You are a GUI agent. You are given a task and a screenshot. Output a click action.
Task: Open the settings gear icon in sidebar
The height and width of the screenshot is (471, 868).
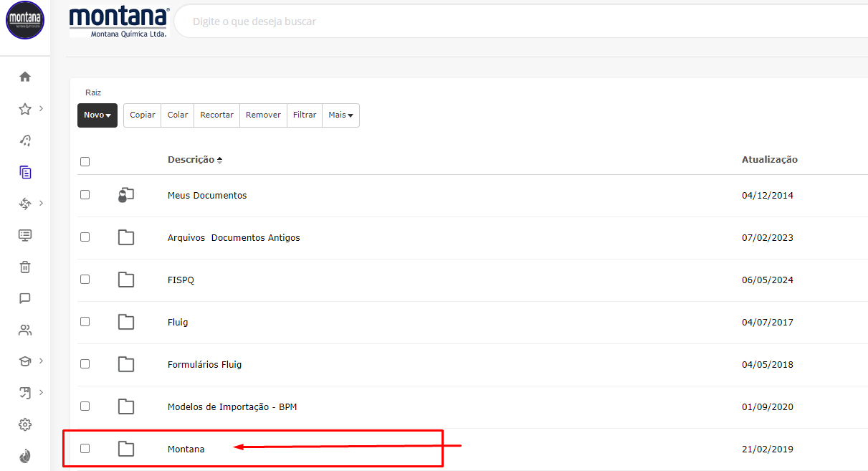click(x=25, y=424)
